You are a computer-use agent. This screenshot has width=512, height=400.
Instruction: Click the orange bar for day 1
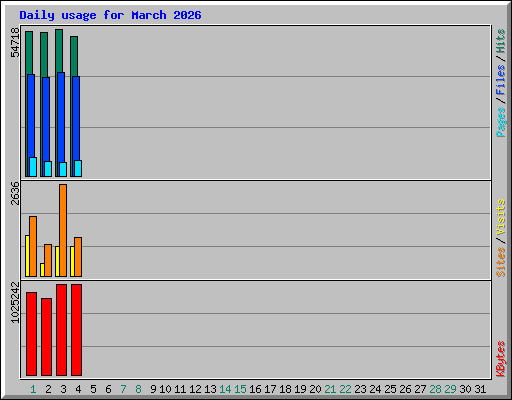33,246
